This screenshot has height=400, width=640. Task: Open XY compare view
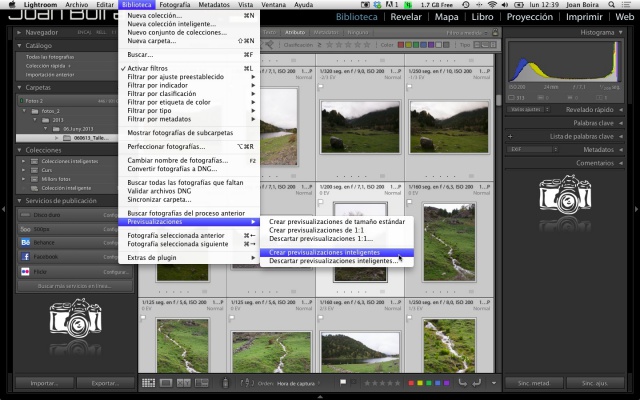pos(184,383)
